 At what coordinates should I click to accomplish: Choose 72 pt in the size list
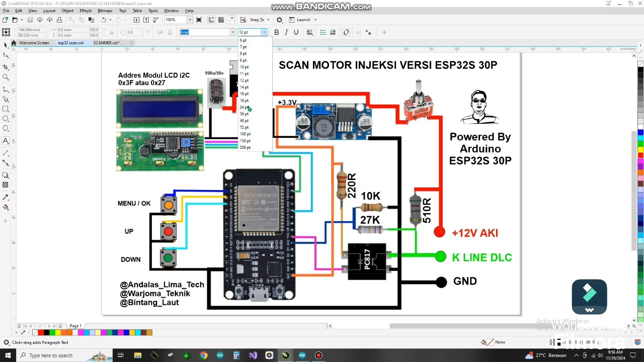(255, 127)
